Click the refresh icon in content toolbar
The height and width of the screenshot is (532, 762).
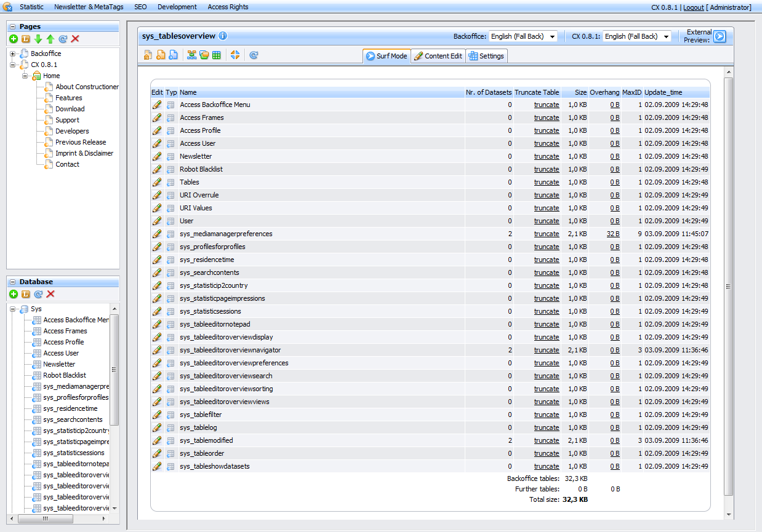[x=254, y=55]
